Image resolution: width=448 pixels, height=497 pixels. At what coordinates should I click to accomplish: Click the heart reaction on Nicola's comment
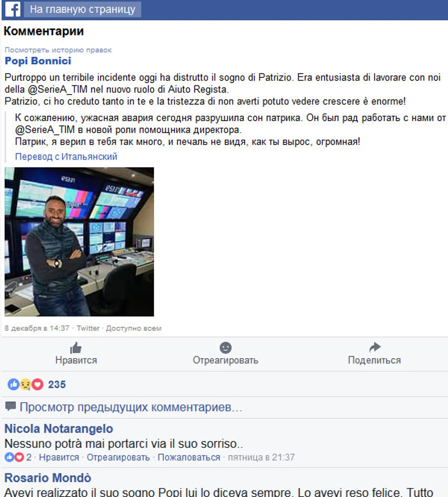point(19,457)
